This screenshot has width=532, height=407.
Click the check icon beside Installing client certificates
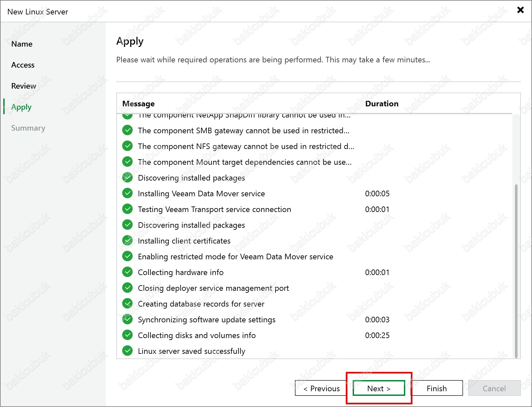click(x=127, y=241)
